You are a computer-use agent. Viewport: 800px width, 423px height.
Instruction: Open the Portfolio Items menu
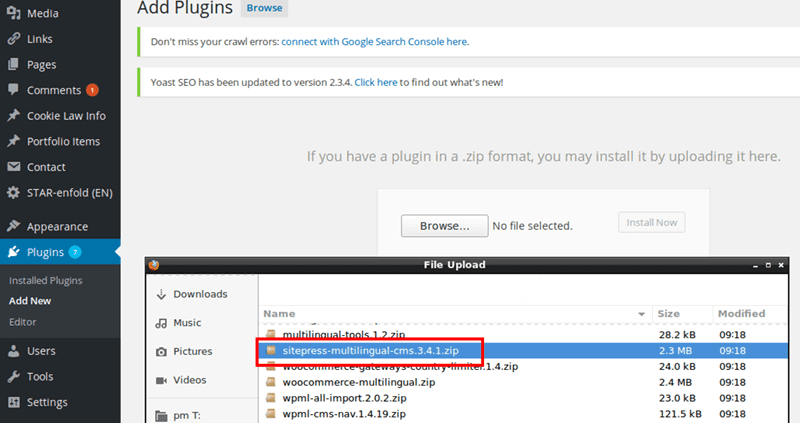tap(63, 141)
